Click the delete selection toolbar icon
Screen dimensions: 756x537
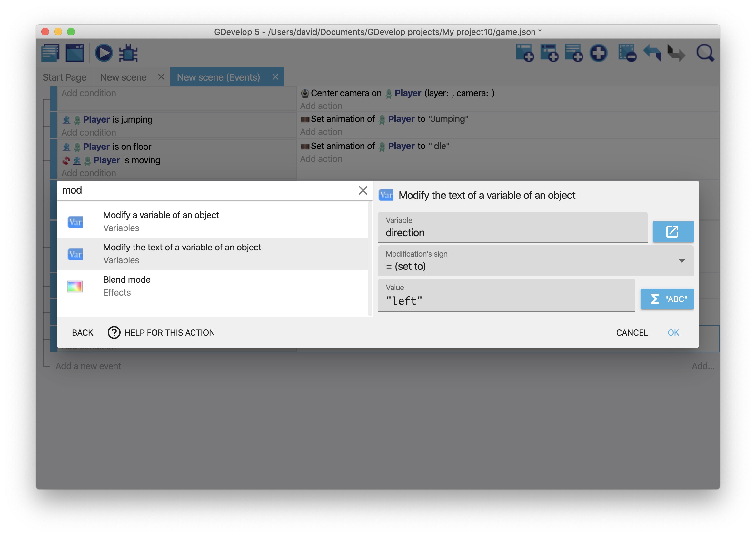pos(627,53)
